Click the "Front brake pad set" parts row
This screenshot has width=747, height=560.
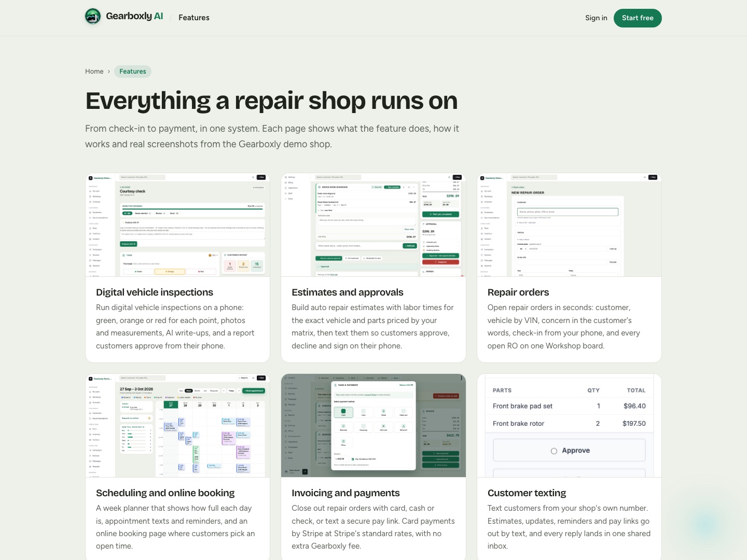click(x=569, y=406)
